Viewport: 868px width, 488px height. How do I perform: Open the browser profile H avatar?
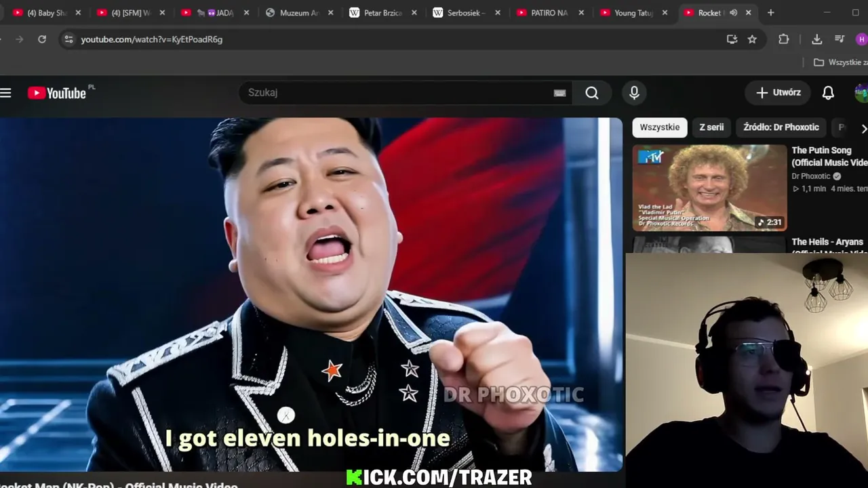point(861,39)
